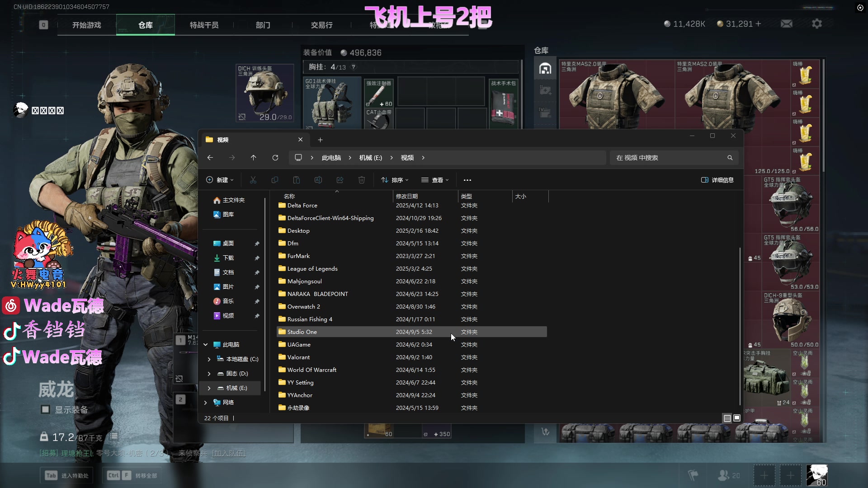Expand 机械 (E:) in the tree
Image resolution: width=868 pixels, height=488 pixels.
209,388
